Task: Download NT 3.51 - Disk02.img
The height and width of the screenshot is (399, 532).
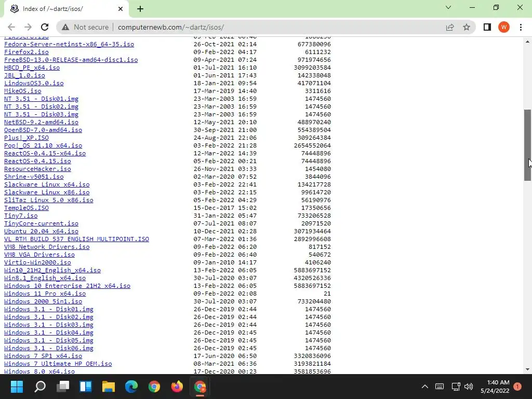Action: pyautogui.click(x=41, y=107)
